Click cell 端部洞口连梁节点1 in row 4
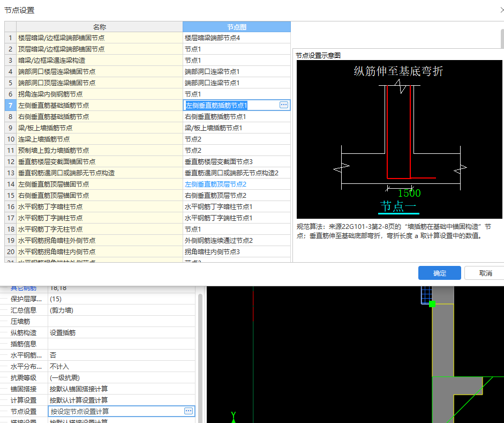Image resolution: width=504 pixels, height=423 pixels. (237, 72)
